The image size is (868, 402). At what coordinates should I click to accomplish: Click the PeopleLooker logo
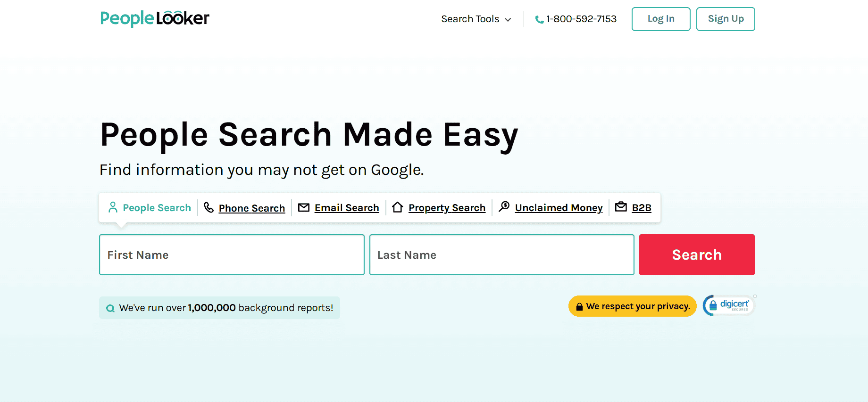click(x=155, y=18)
